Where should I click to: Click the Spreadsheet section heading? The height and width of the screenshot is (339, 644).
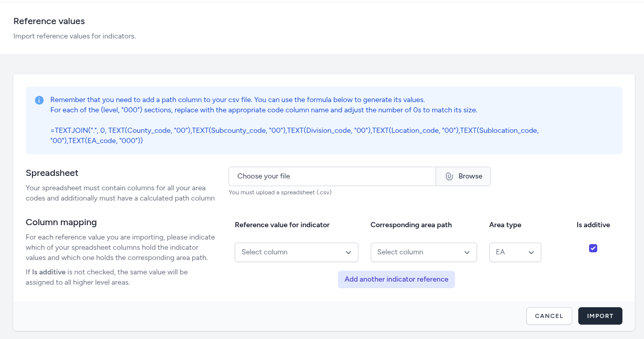click(x=52, y=173)
